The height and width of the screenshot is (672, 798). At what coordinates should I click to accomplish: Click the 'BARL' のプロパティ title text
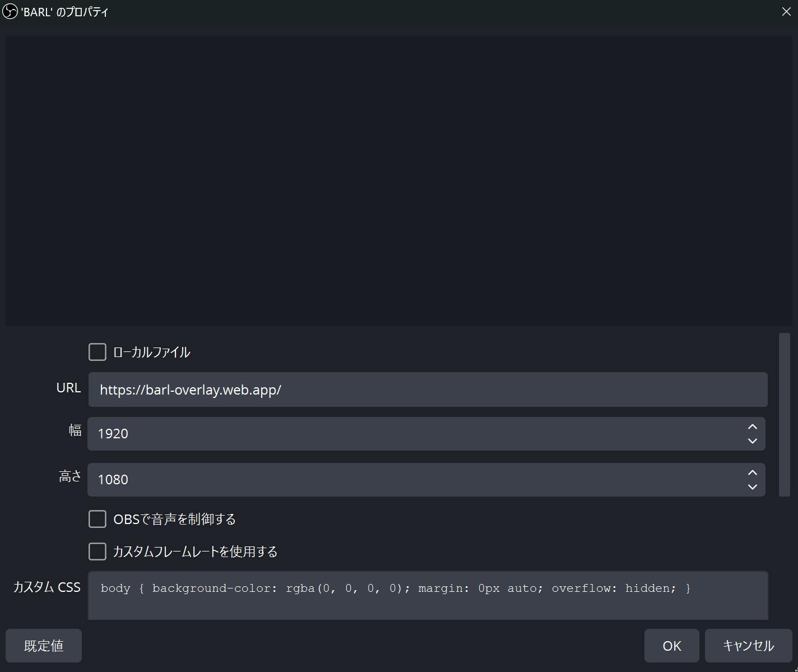click(64, 12)
